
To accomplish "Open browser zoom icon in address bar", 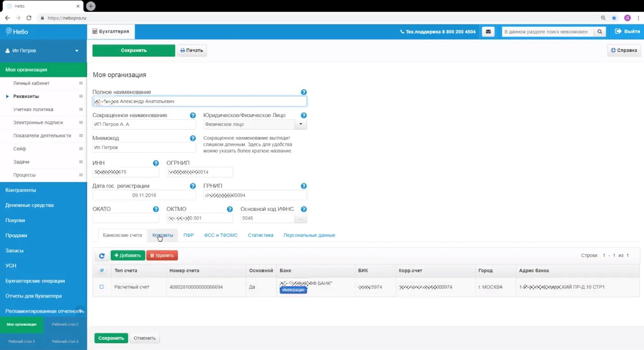I will click(603, 18).
